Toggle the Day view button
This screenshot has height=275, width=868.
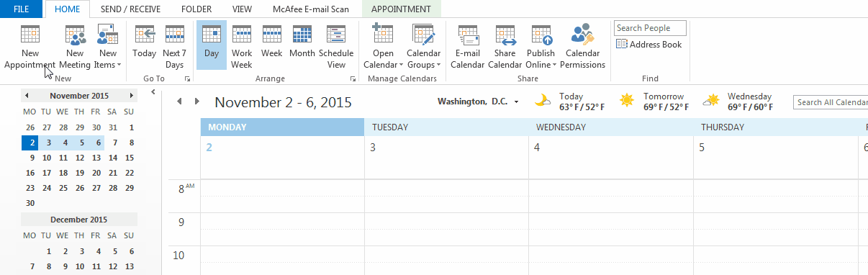[212, 46]
